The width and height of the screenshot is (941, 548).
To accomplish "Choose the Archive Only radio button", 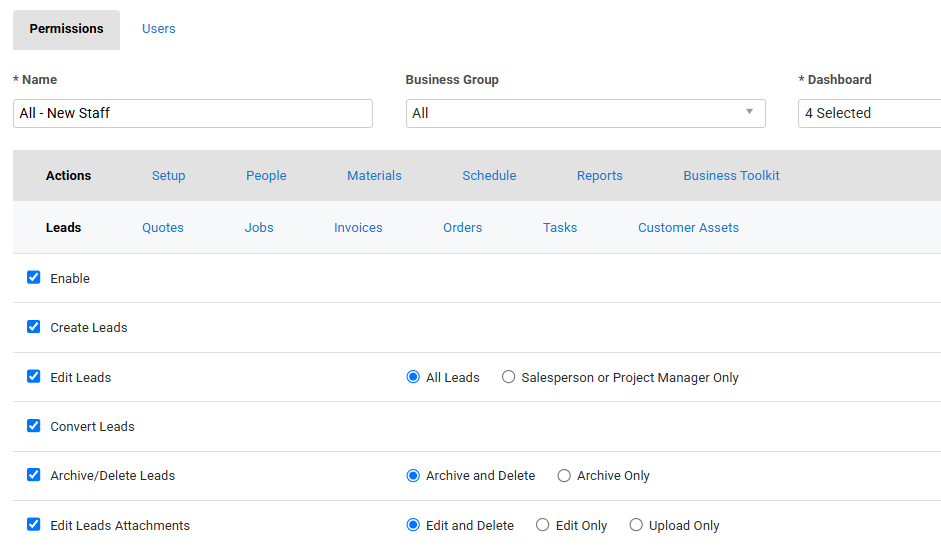I will (564, 476).
